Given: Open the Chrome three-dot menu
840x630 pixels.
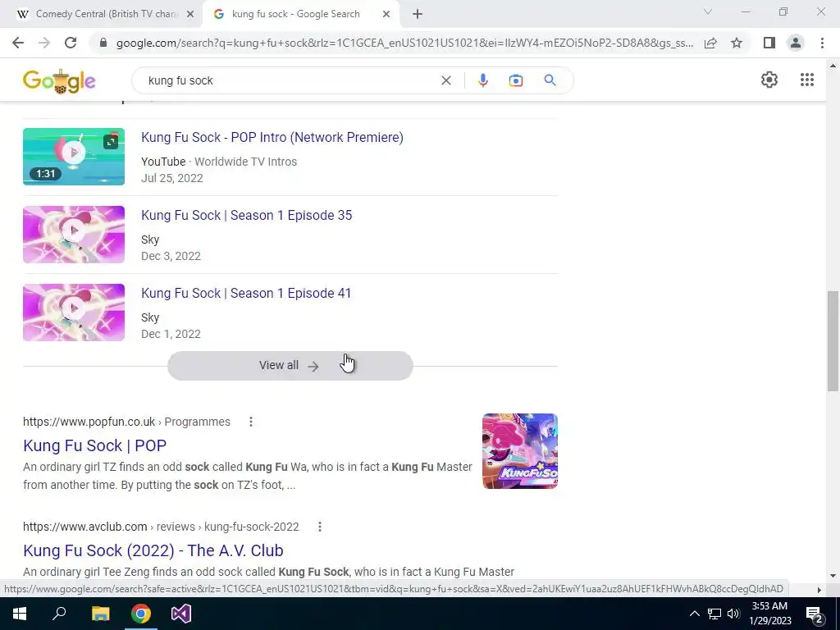Looking at the screenshot, I should 822,43.
